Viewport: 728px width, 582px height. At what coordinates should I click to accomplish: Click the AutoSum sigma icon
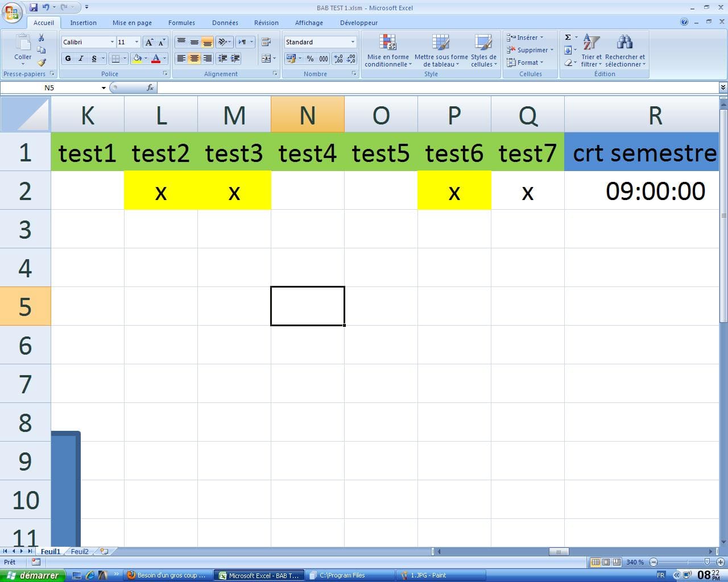[568, 38]
